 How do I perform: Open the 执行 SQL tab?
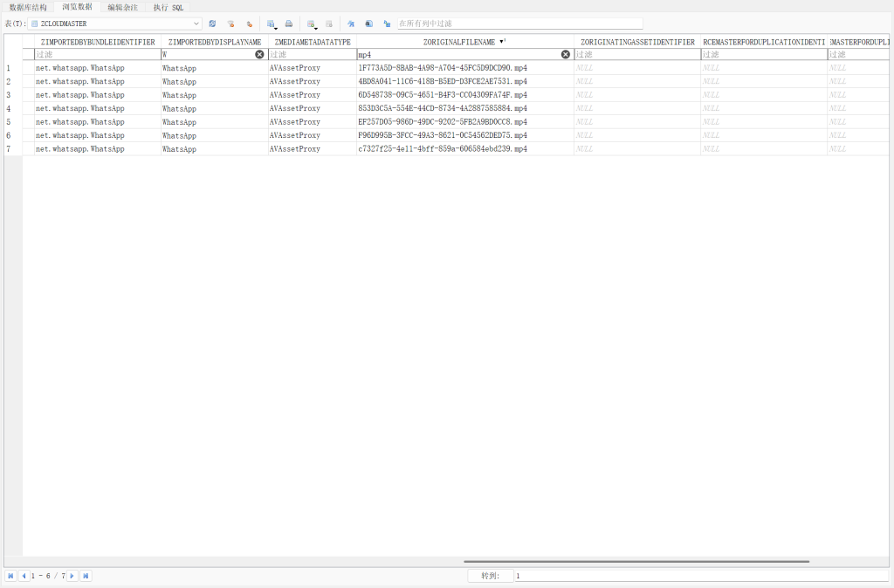168,7
